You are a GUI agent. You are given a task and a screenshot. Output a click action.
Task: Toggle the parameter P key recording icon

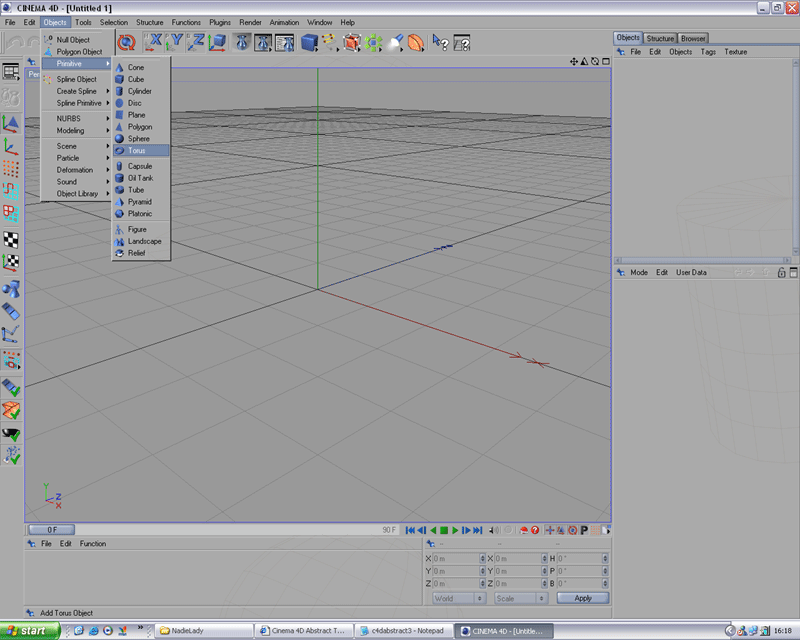point(584,530)
